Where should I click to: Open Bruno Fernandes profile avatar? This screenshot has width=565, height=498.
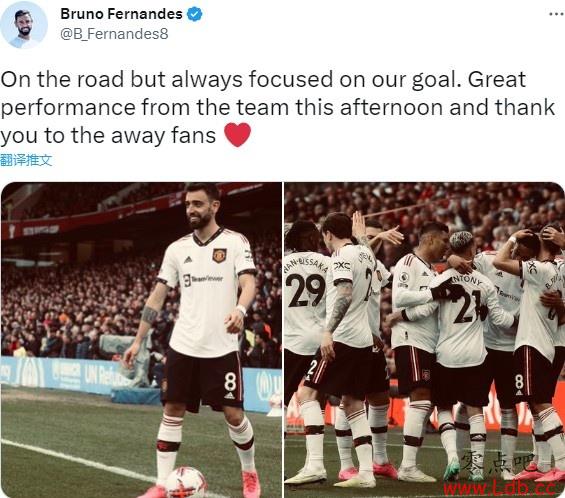24,25
